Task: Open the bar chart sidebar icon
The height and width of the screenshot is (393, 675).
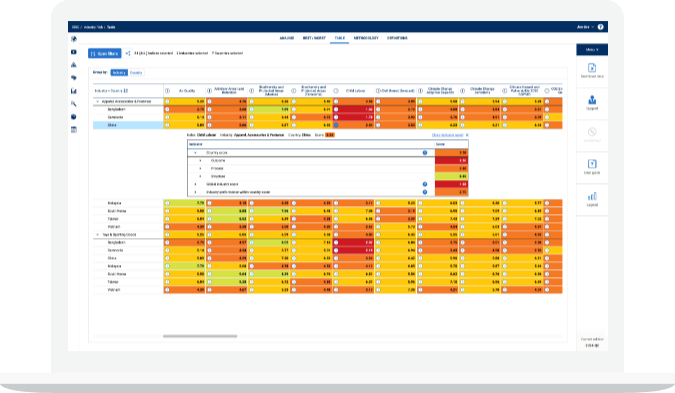Action: click(x=74, y=91)
